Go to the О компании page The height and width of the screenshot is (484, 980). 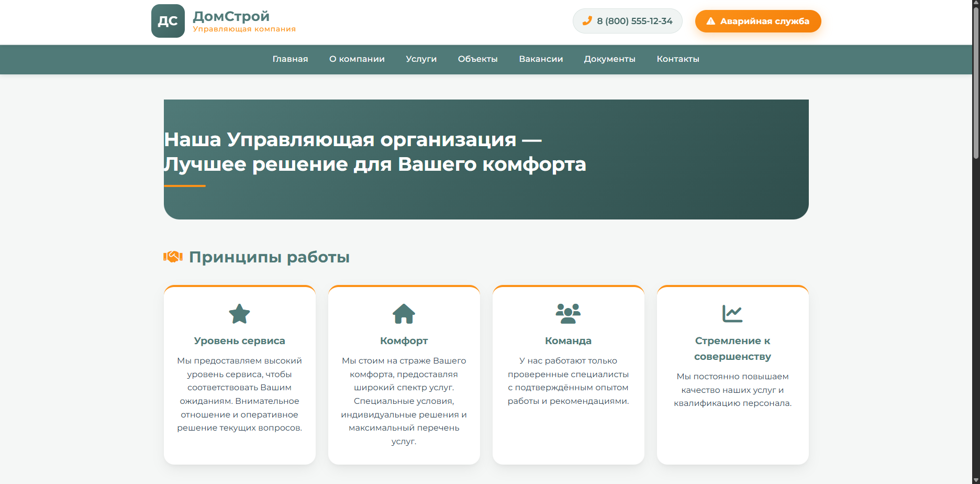(357, 59)
